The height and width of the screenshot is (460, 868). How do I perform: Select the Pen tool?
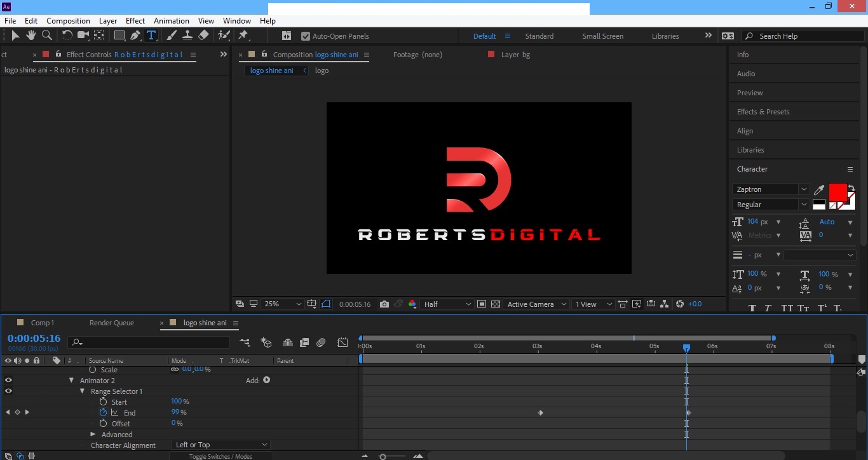click(135, 36)
